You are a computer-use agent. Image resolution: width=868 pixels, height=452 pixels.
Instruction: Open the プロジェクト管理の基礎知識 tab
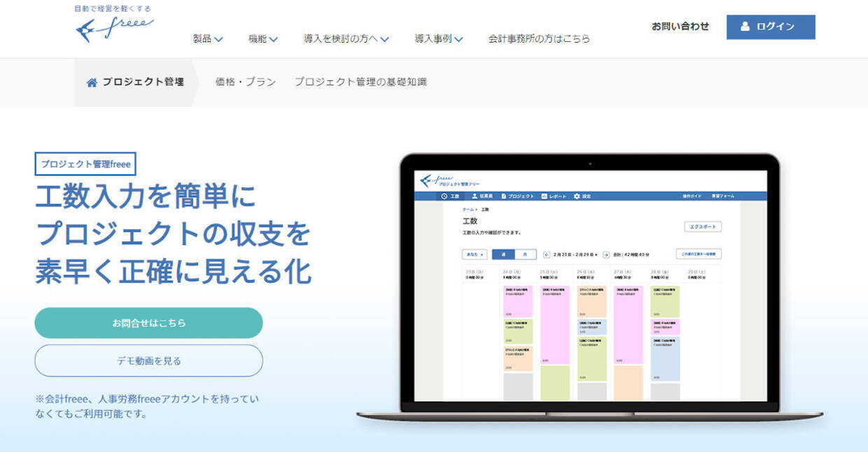pos(360,82)
